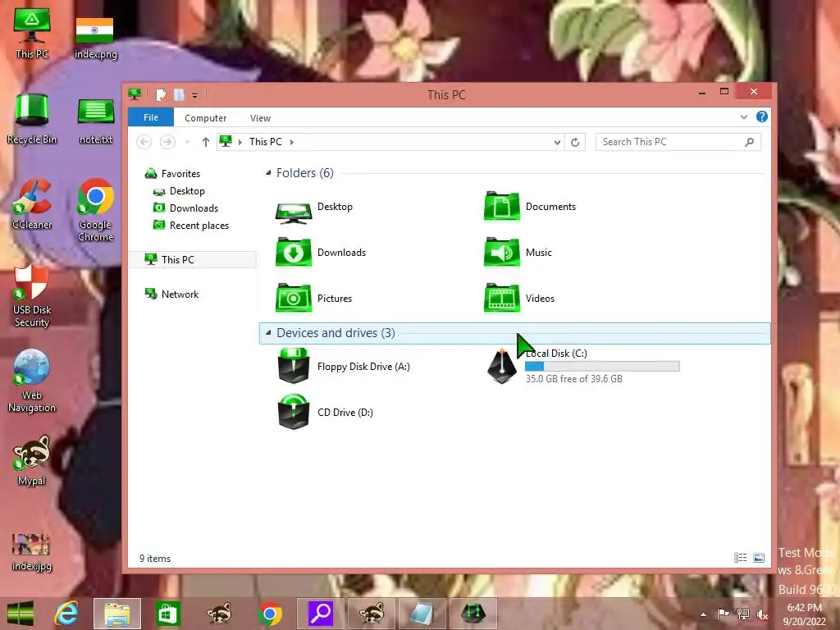840x630 pixels.
Task: Click the Back navigation button
Action: [144, 142]
